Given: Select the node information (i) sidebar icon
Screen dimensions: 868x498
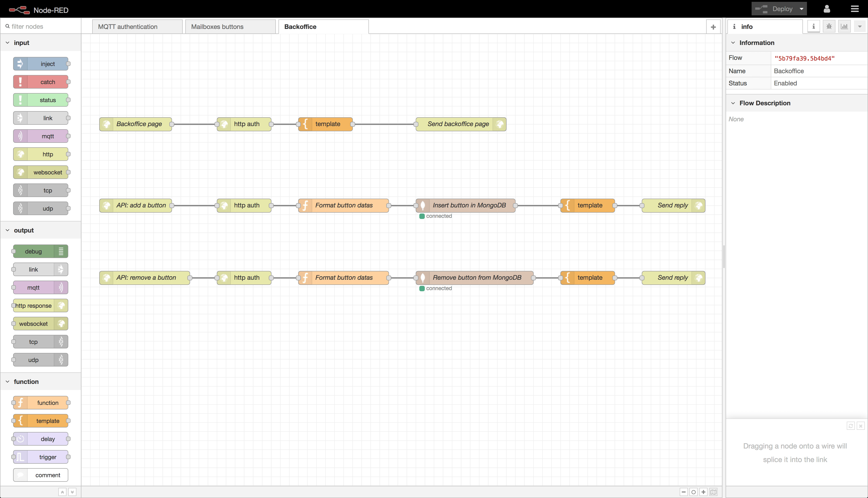Looking at the screenshot, I should pyautogui.click(x=813, y=26).
